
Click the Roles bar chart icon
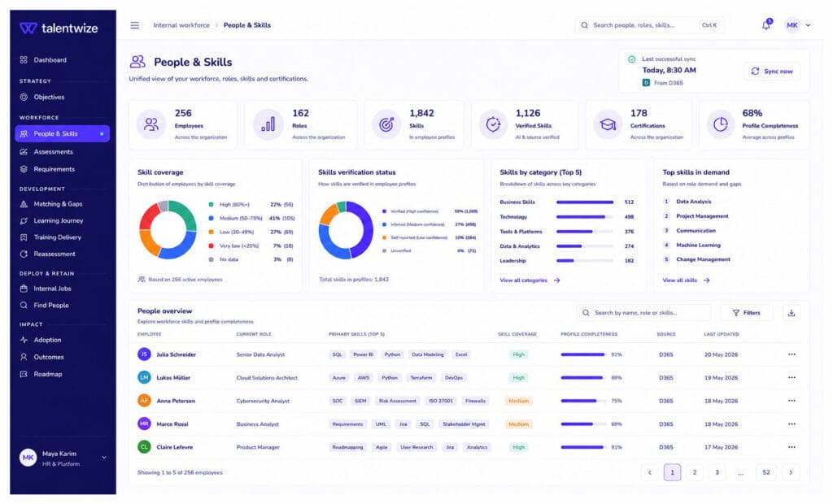click(268, 125)
